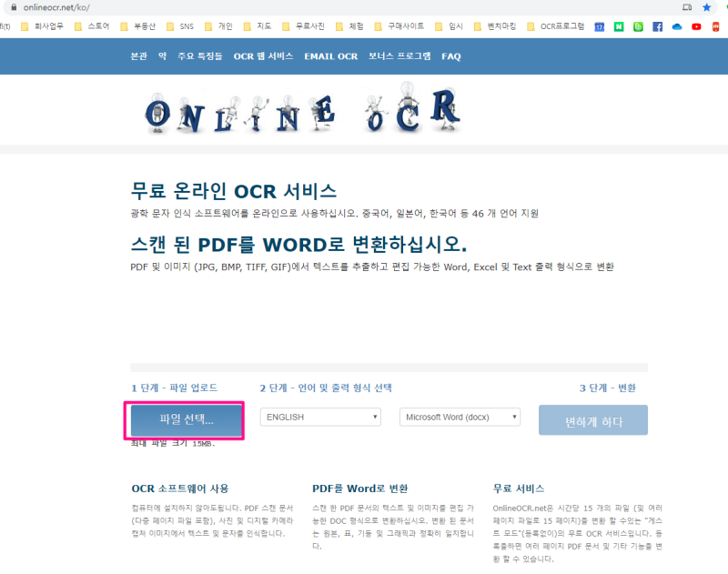Open the 약 menu item
Viewport: 728px width, 574px height.
(162, 56)
